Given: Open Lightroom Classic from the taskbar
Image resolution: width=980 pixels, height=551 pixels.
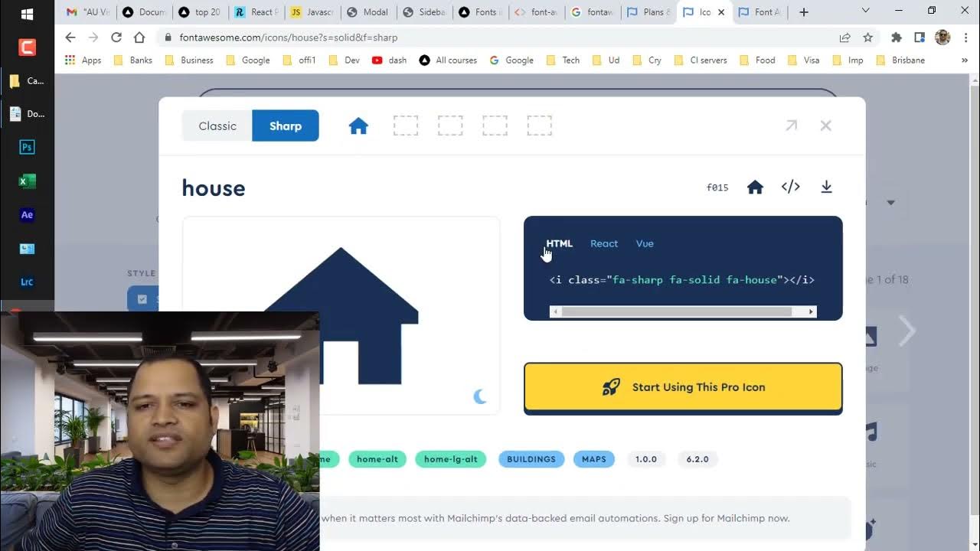Looking at the screenshot, I should pyautogui.click(x=27, y=282).
